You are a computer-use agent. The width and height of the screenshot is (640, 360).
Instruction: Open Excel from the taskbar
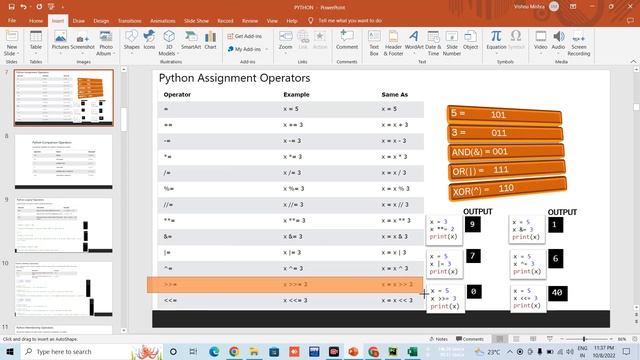(x=412, y=351)
